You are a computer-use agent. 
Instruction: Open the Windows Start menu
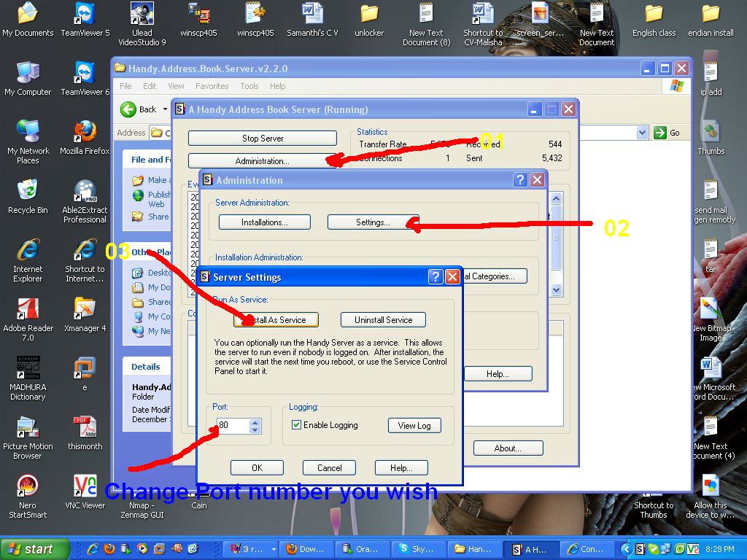[x=34, y=549]
